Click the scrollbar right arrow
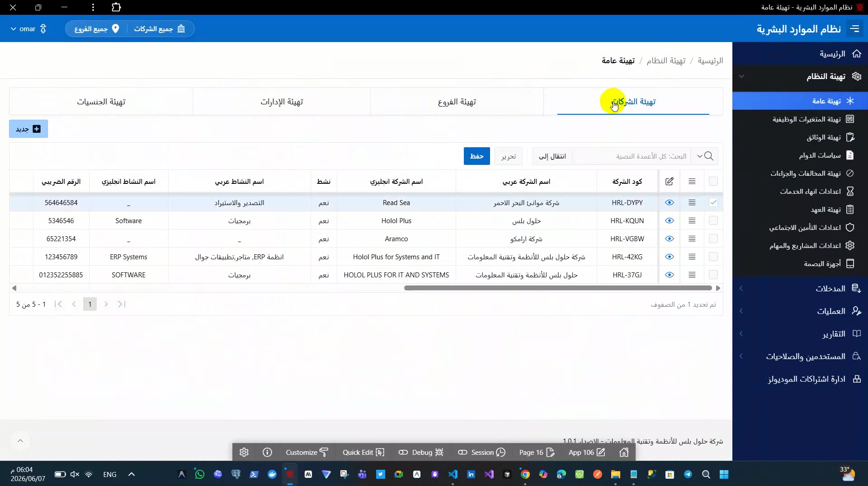The image size is (868, 486). (x=718, y=288)
